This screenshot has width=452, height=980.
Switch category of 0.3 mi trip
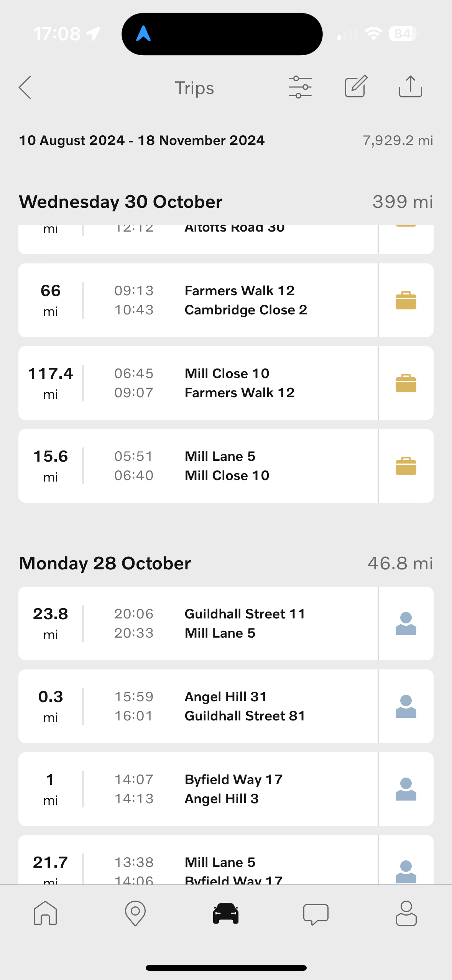click(x=406, y=706)
